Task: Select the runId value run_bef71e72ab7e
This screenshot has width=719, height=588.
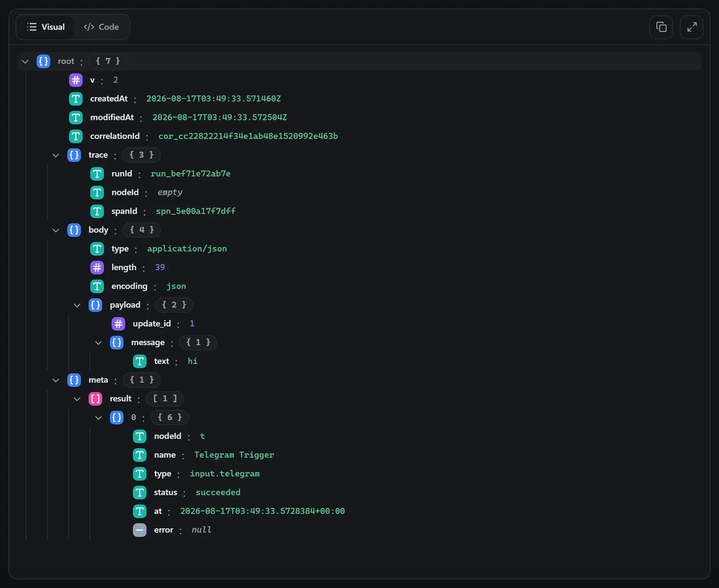Action: coord(191,174)
